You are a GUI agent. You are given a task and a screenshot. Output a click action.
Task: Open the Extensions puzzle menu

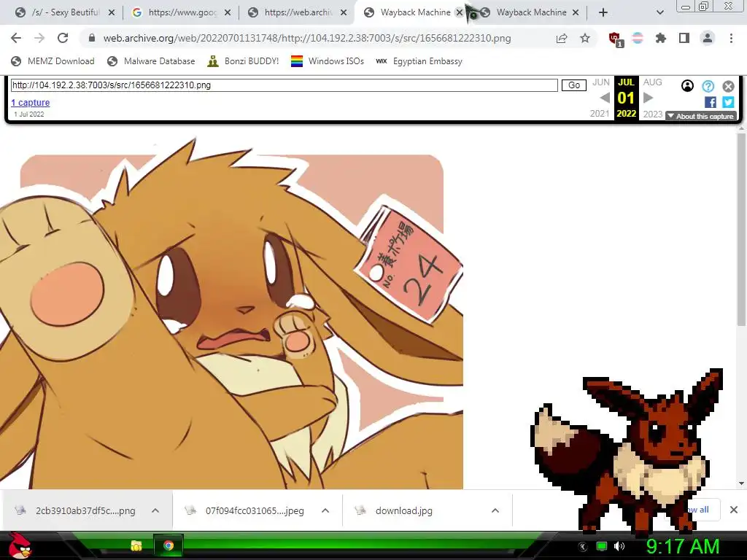[661, 38]
